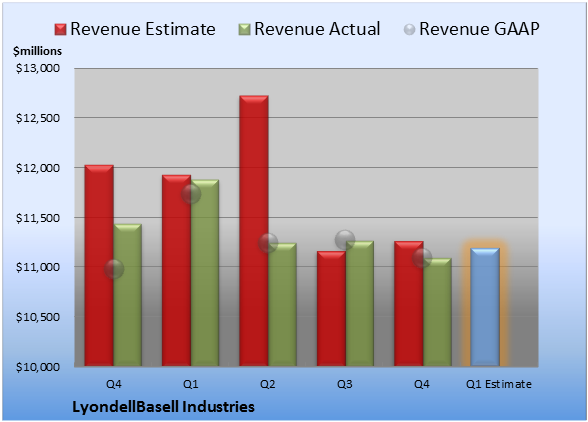The height and width of the screenshot is (422, 588).
Task: Select the 'Revenue GAAP' legend label
Action: point(479,29)
